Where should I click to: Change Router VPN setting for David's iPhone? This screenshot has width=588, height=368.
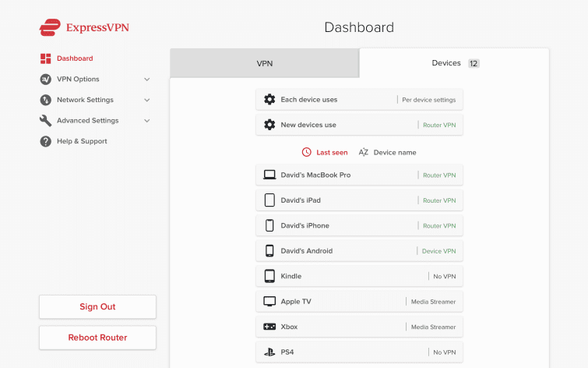click(438, 226)
